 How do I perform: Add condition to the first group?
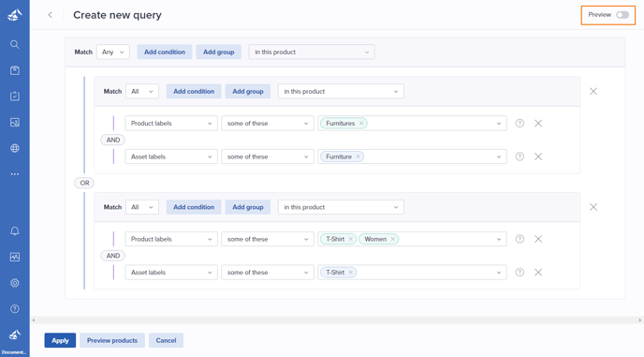click(x=194, y=91)
